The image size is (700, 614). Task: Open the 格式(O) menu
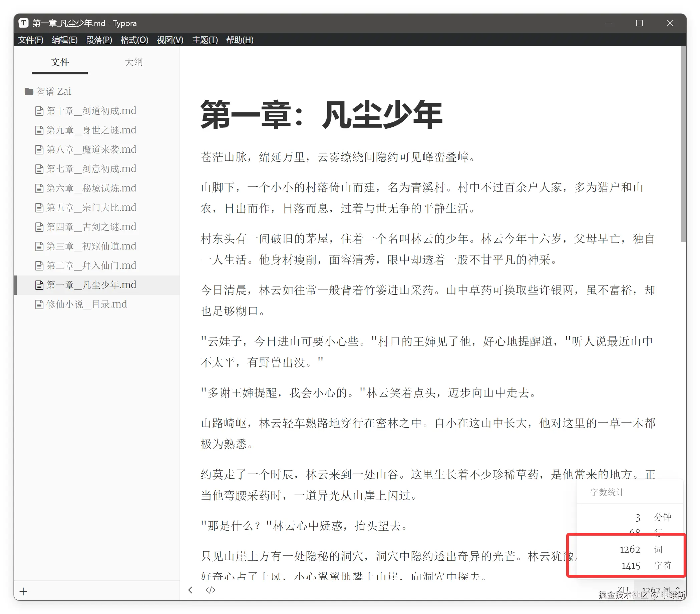coord(134,40)
